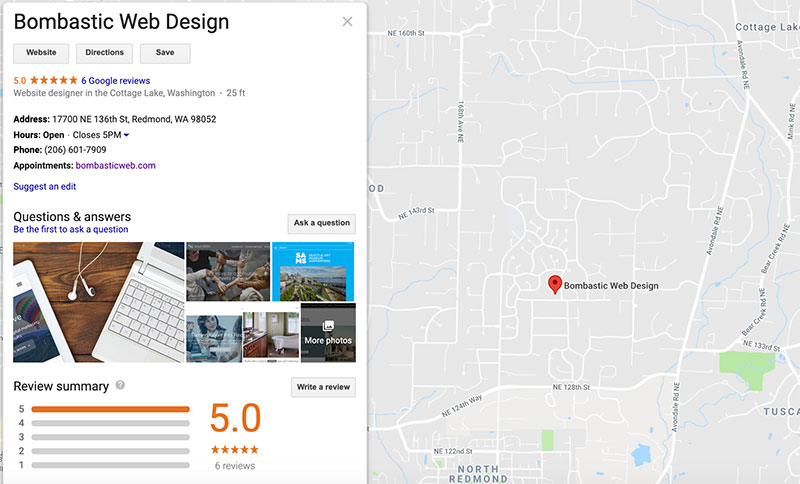Click the NE 133rd St map label

(x=761, y=345)
